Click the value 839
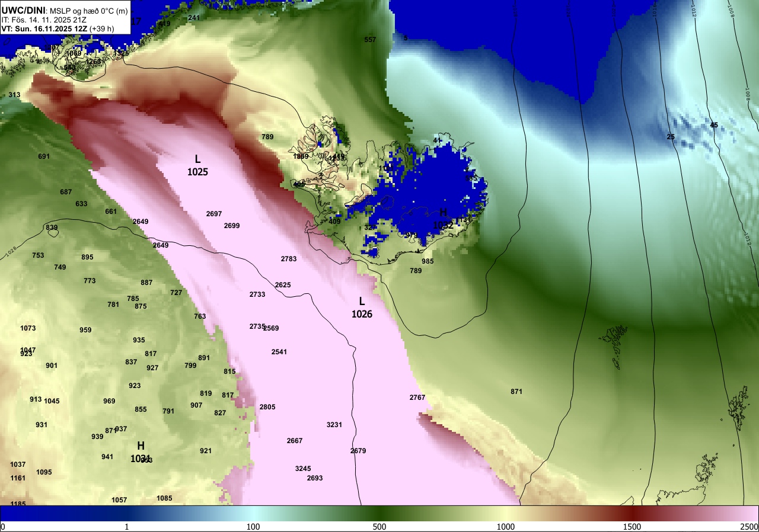The width and height of the screenshot is (759, 532). click(52, 227)
